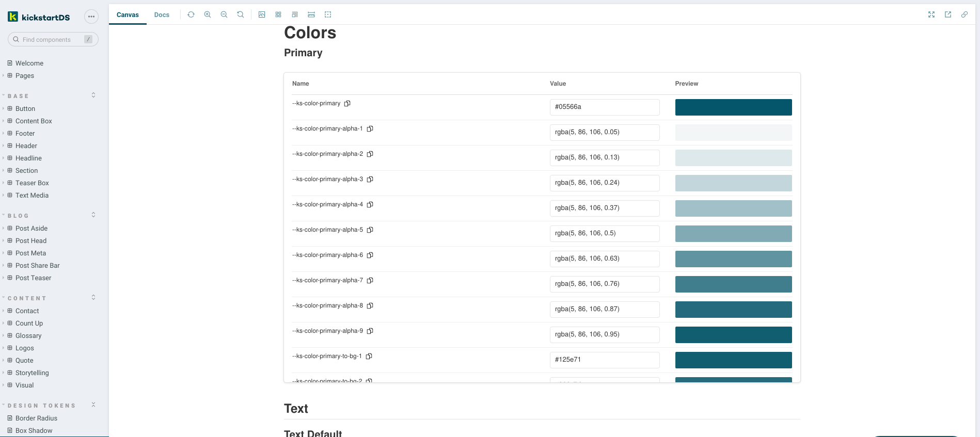The image size is (980, 437).
Task: Click the --ks-color-primary preview swatch
Action: [733, 107]
